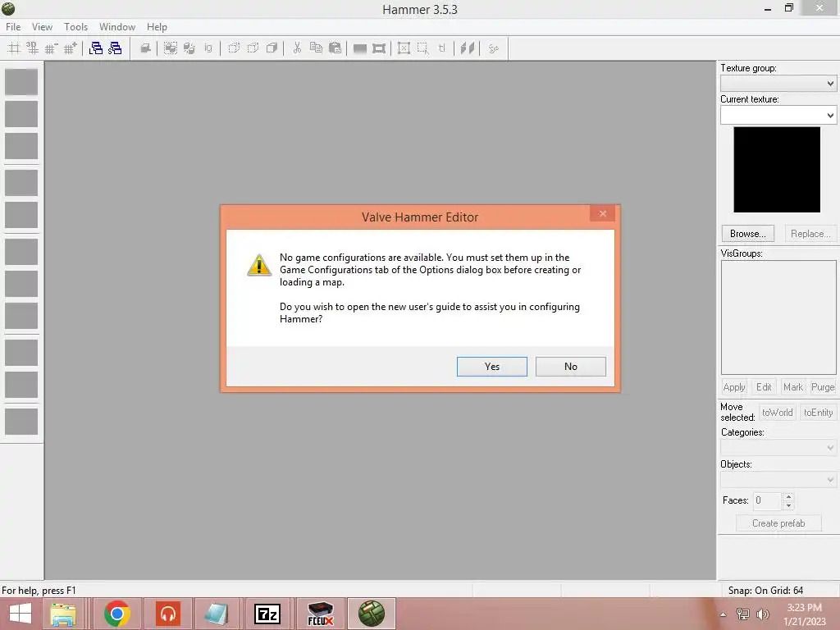Viewport: 840px width, 630px height.
Task: Click the Faces number field
Action: (767, 500)
